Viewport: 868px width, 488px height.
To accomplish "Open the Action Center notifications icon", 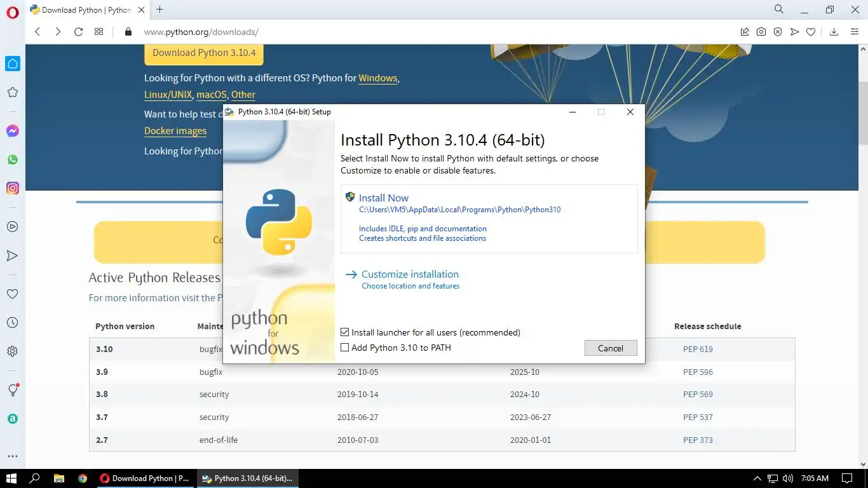I will click(x=847, y=478).
